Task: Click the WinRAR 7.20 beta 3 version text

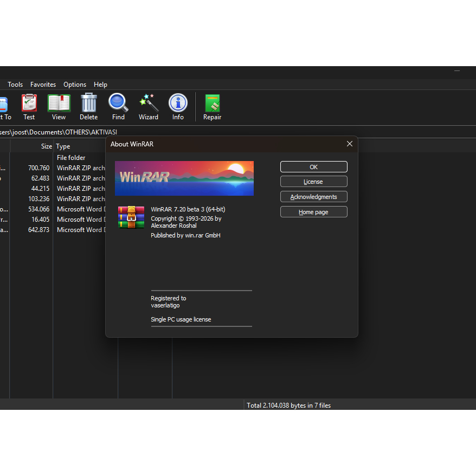Action: 188,209
